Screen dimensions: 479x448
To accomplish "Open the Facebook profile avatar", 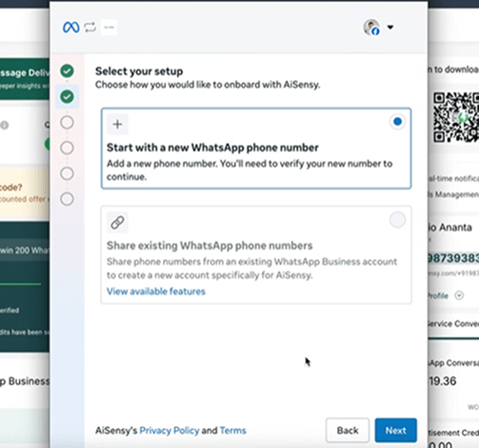I will click(x=371, y=28).
